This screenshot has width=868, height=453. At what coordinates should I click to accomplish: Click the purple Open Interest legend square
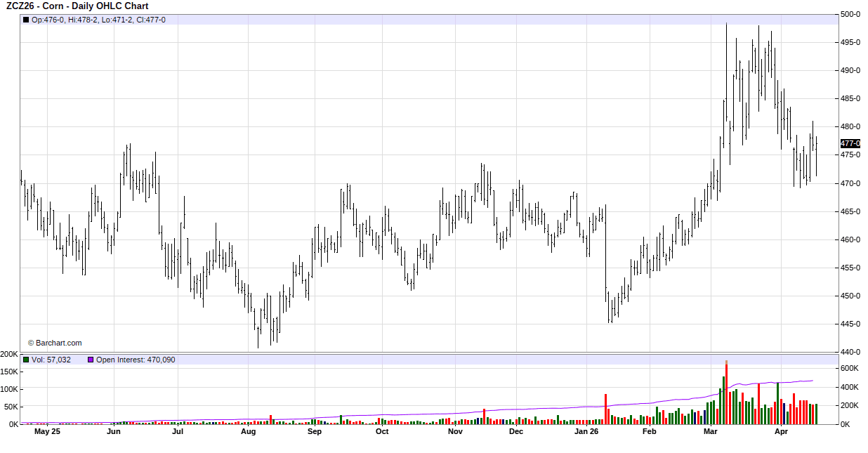(91, 360)
